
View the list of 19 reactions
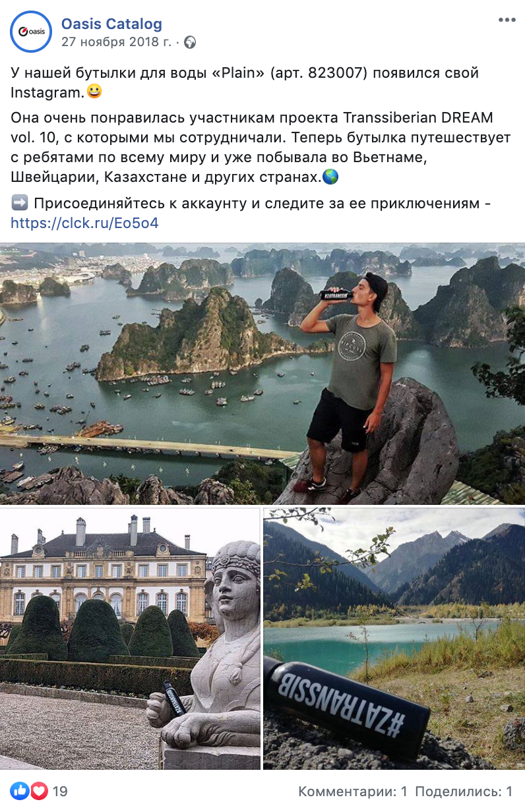pyautogui.click(x=60, y=792)
